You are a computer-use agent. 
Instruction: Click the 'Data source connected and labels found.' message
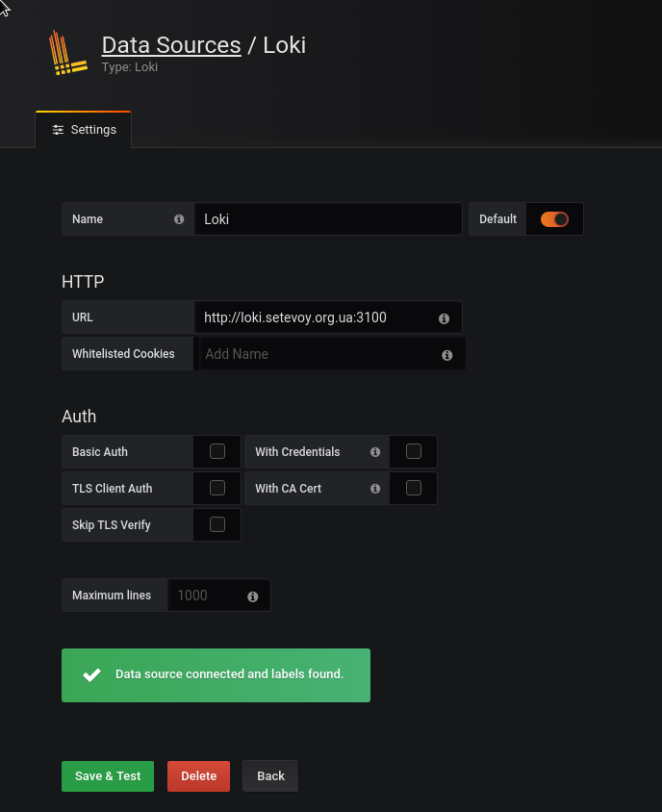229,673
